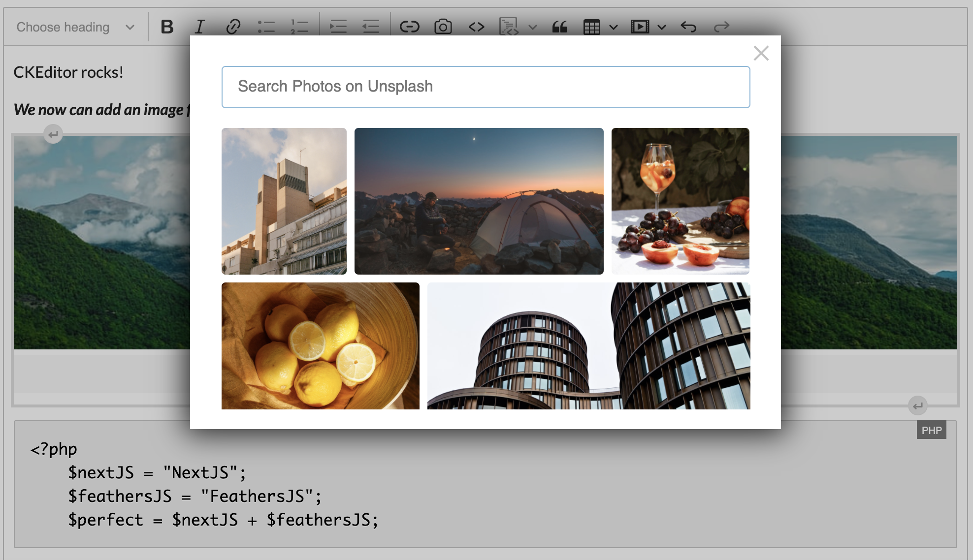Toggle italic formatting

coord(199,27)
